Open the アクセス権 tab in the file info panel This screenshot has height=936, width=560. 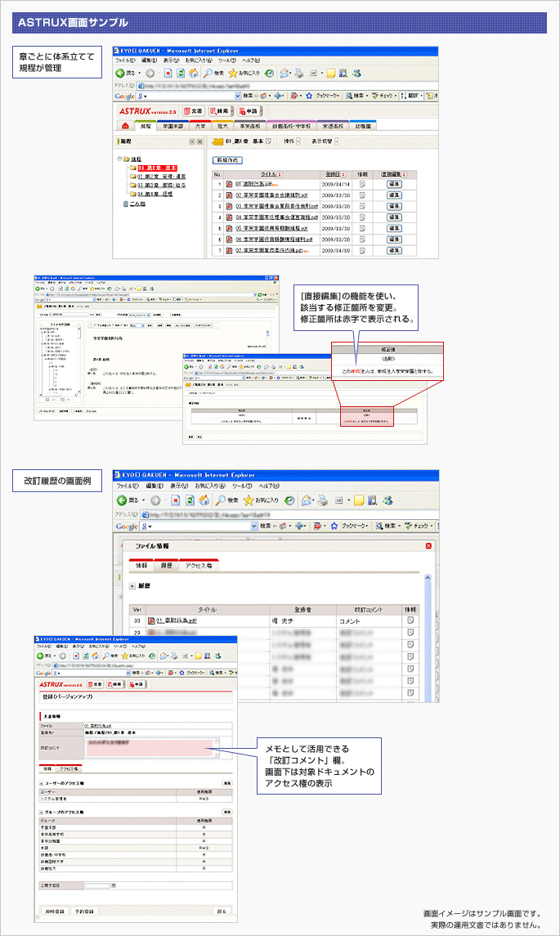(199, 565)
